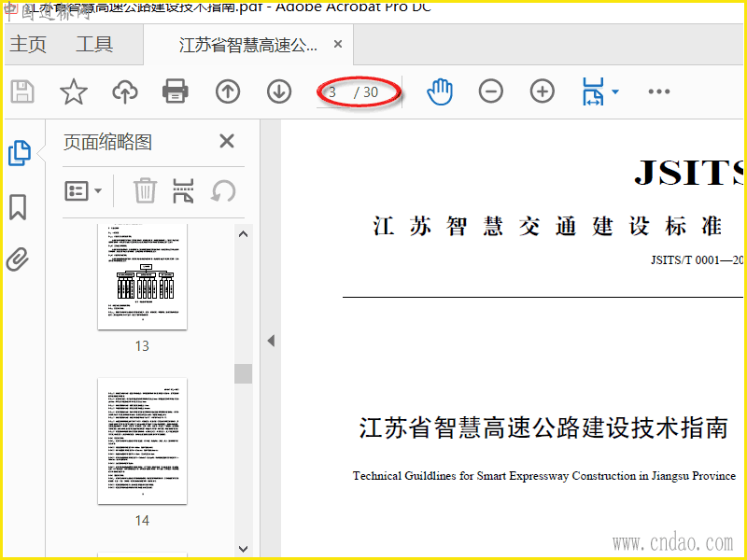Open the Attachments panel
The height and width of the screenshot is (560, 747).
(x=18, y=259)
